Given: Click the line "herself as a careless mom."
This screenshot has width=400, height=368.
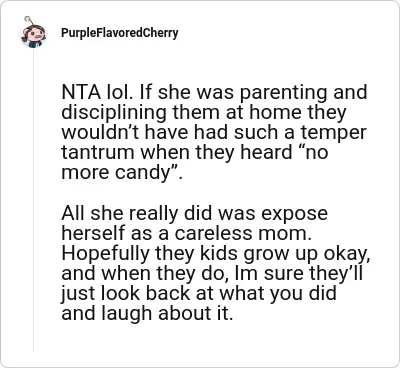Looking at the screenshot, I should coord(187,233).
